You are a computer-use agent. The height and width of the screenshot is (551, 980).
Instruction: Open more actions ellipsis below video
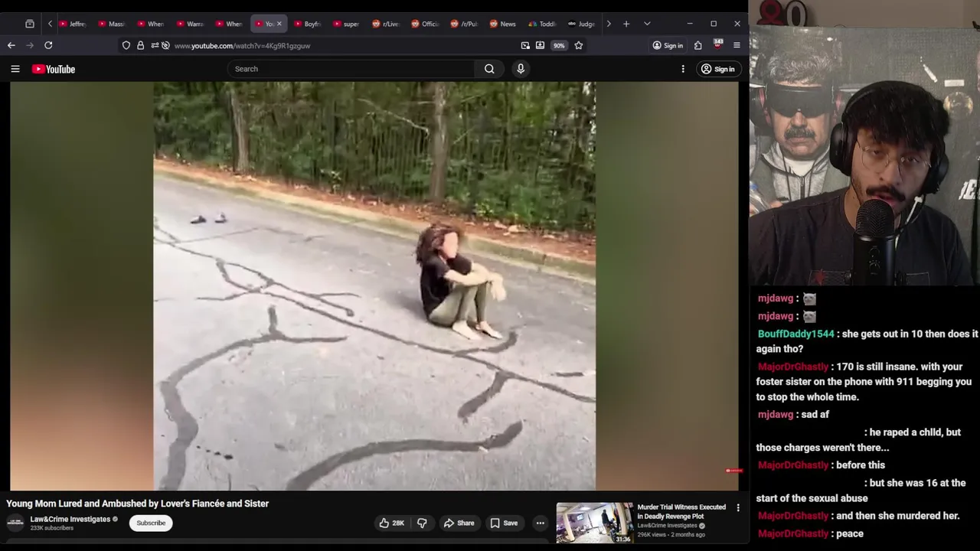pyautogui.click(x=541, y=523)
